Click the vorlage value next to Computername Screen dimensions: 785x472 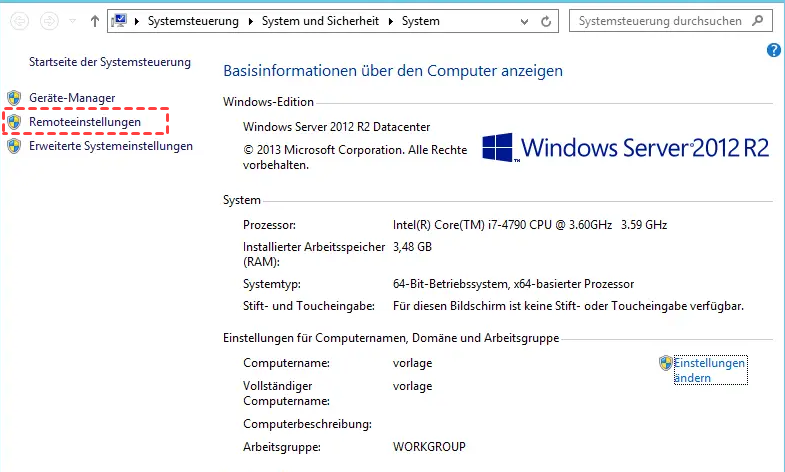(413, 363)
